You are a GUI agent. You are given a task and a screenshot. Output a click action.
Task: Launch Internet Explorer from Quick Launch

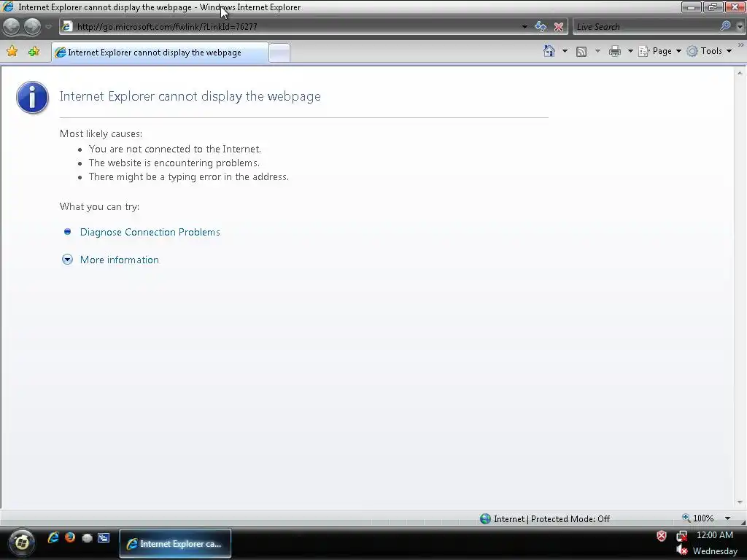click(53, 537)
